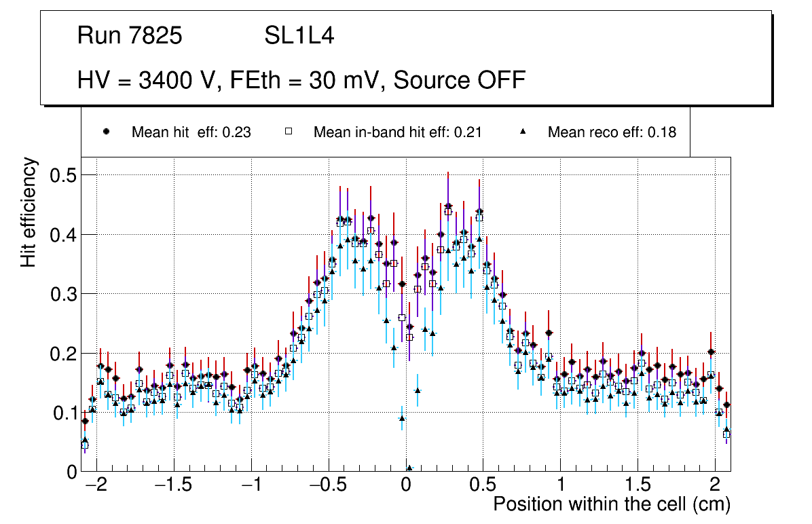Click the −1.5 tick label on the x-axis
Screen dimensions: 812x524
(172, 485)
